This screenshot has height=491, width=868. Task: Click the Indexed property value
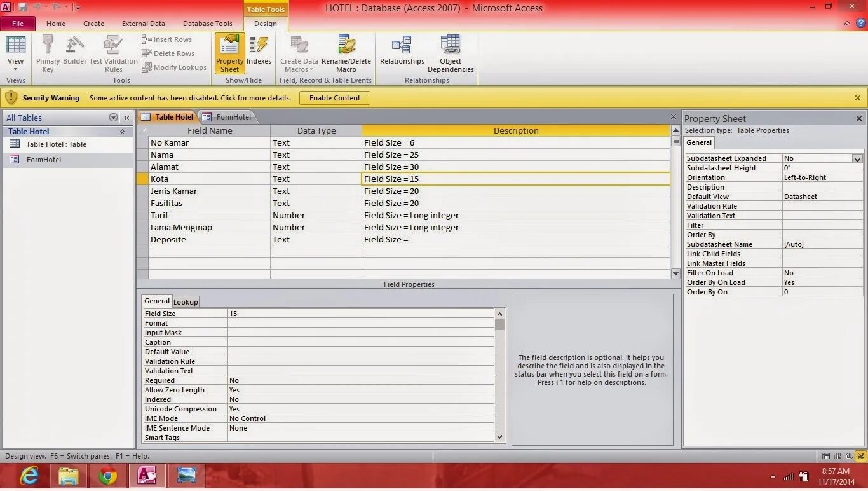(x=360, y=399)
